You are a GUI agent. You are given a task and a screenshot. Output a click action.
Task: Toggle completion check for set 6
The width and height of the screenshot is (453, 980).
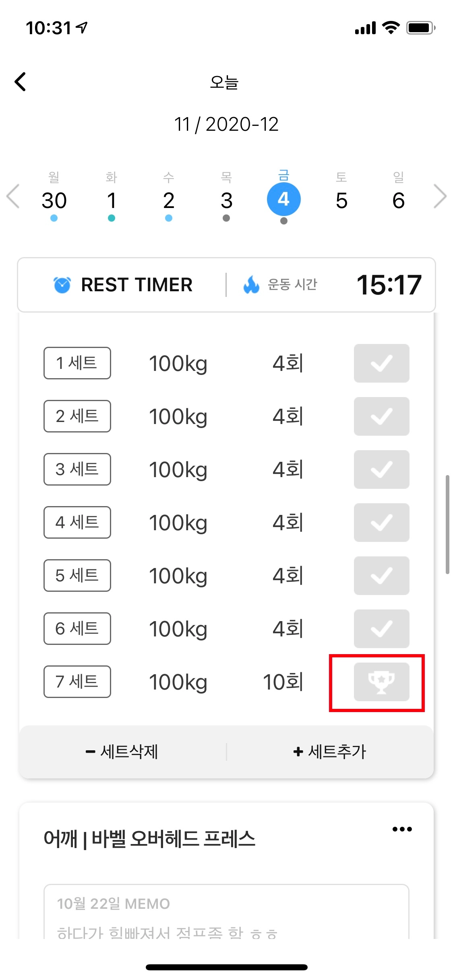tap(381, 629)
